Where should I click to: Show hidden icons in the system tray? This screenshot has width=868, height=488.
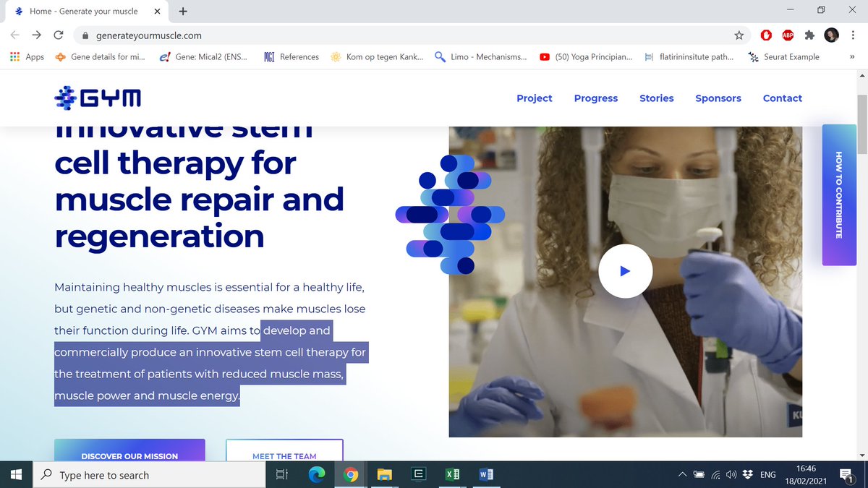682,474
